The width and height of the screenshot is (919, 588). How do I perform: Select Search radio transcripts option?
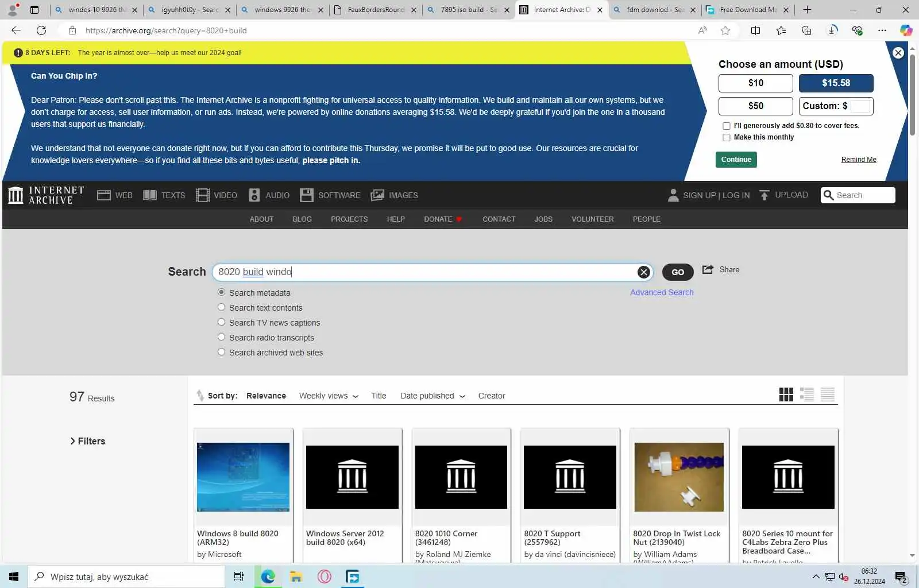pos(221,337)
